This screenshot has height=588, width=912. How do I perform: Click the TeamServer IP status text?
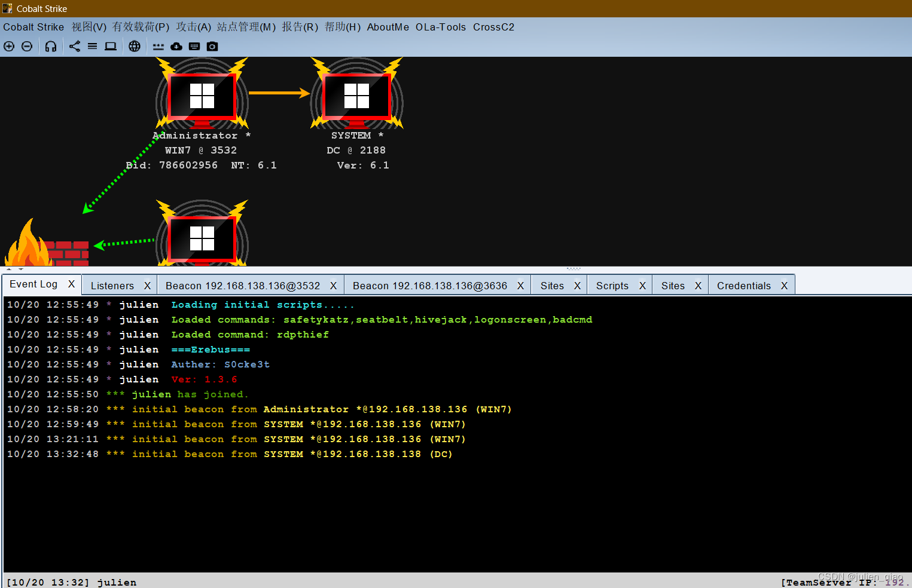click(845, 583)
